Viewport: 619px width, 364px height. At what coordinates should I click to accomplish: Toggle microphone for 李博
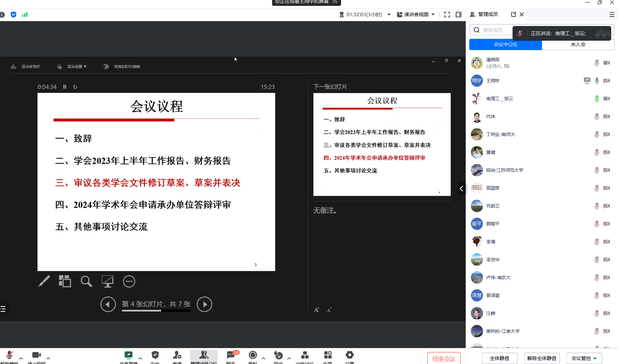coord(597,242)
